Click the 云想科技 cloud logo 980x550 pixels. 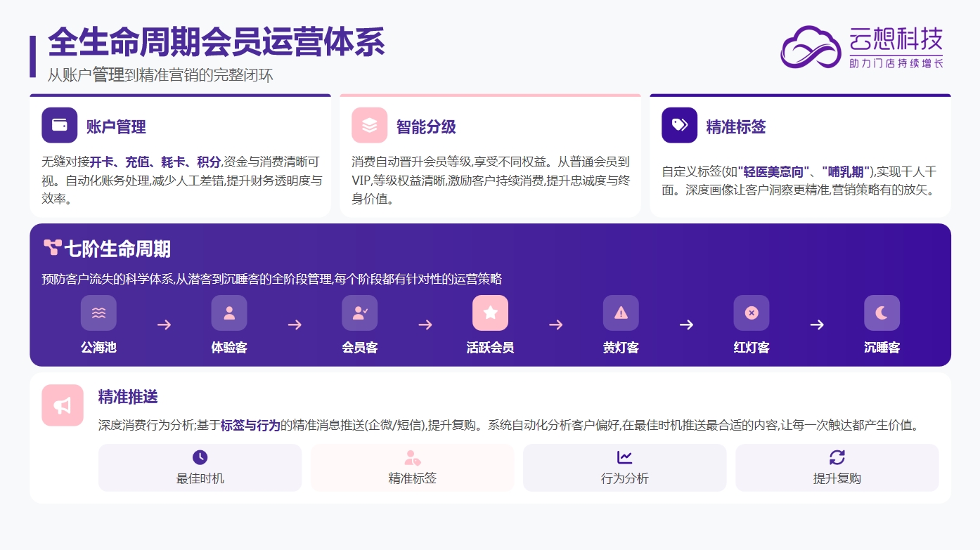(811, 47)
